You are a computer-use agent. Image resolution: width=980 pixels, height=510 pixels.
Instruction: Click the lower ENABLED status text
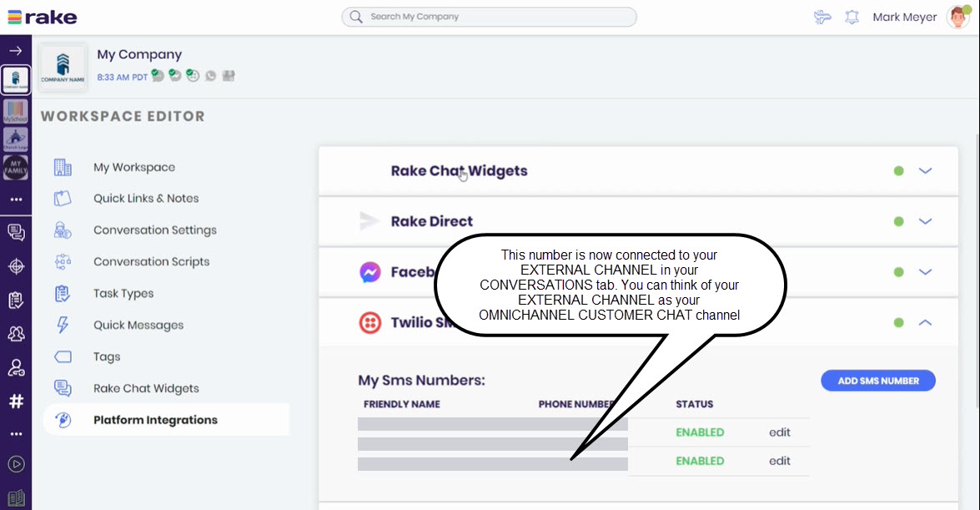(700, 462)
